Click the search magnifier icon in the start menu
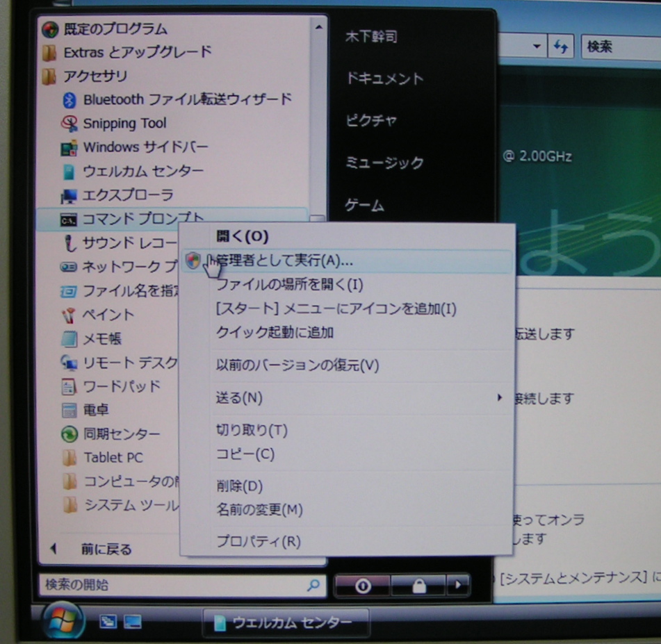This screenshot has width=661, height=644. (313, 585)
